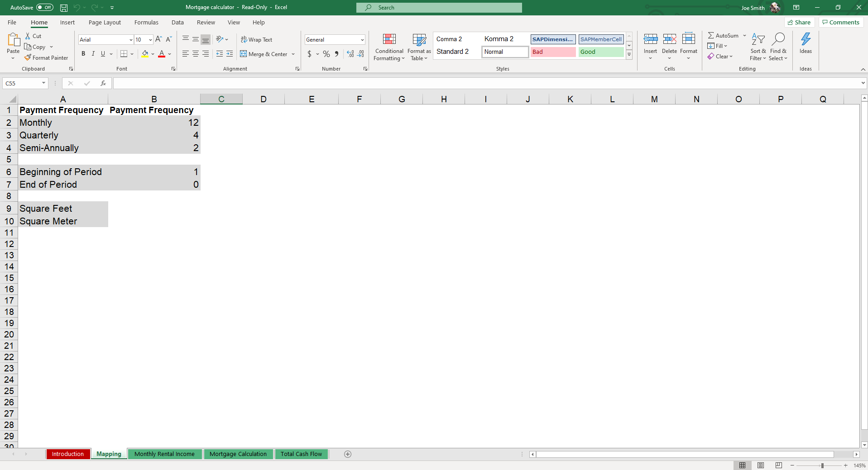
Task: Click in the formula bar input
Action: (x=487, y=83)
